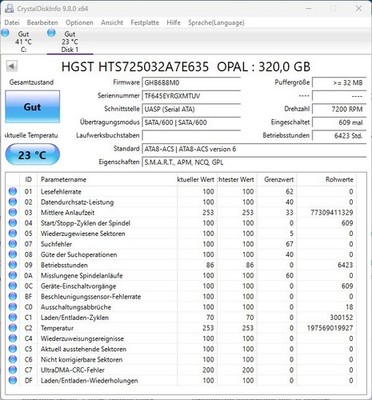Viewport: 372px width, 400px height.
Task: Open the Datei menu
Action: tap(12, 23)
